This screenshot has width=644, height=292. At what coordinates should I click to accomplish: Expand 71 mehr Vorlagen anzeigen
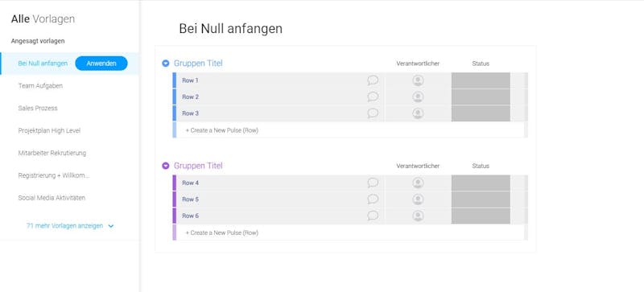pos(70,226)
